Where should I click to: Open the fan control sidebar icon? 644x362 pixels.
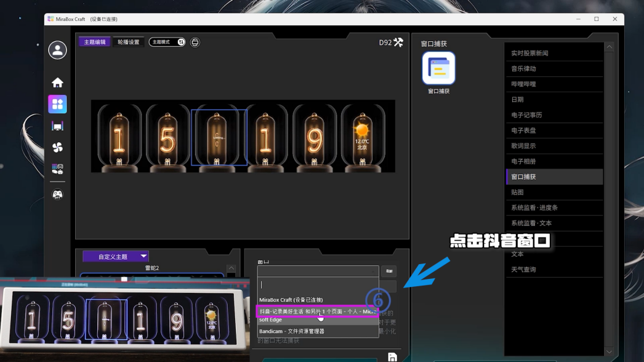click(57, 147)
